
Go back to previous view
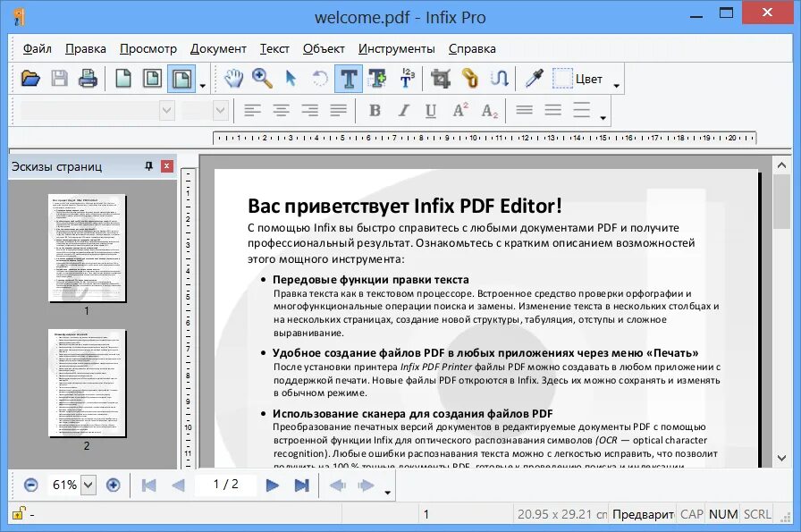click(x=338, y=485)
